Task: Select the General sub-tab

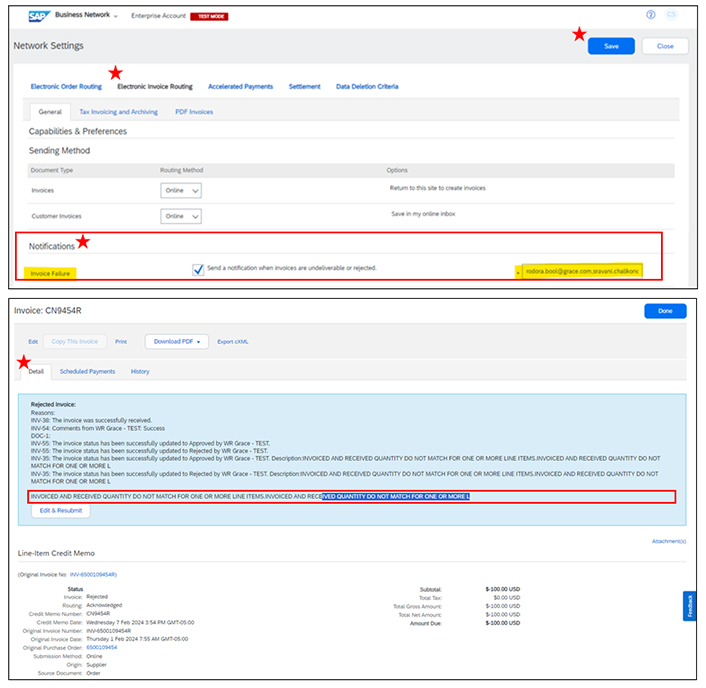Action: point(50,112)
